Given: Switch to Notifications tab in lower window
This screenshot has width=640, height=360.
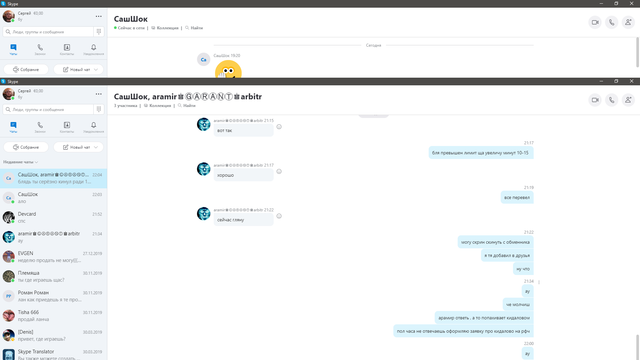Looking at the screenshot, I should coord(93,127).
